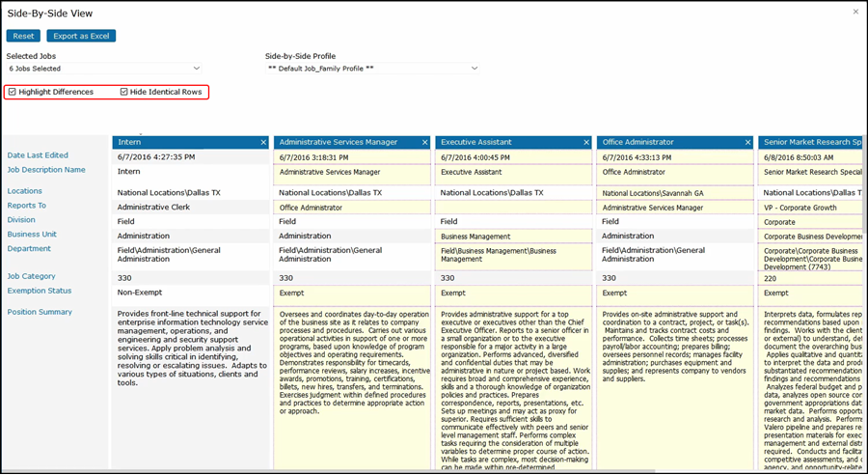Screen dimensions: 868x475
Task: Remove the Intern column with its X icon
Action: (263, 142)
